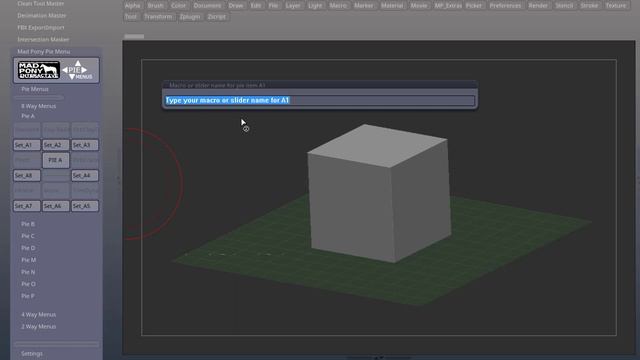The height and width of the screenshot is (360, 640).
Task: Expand the Pie O subsection
Action: 29,284
